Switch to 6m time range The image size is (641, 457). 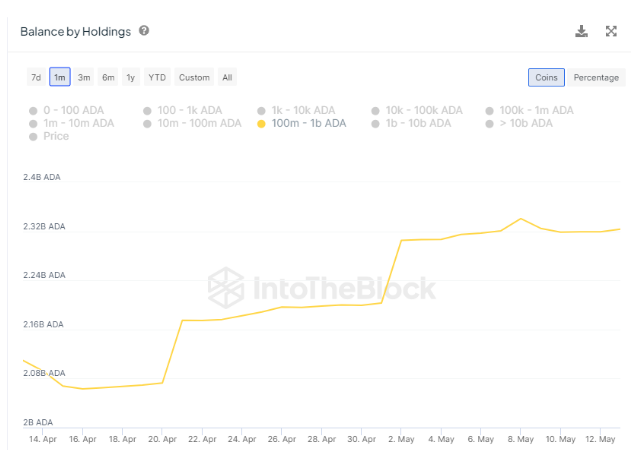[108, 78]
